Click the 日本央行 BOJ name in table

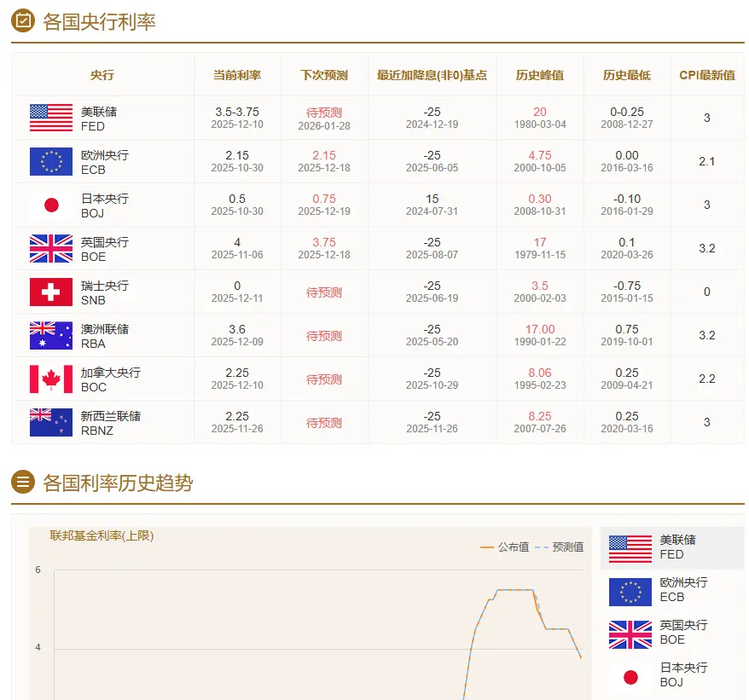coord(105,205)
